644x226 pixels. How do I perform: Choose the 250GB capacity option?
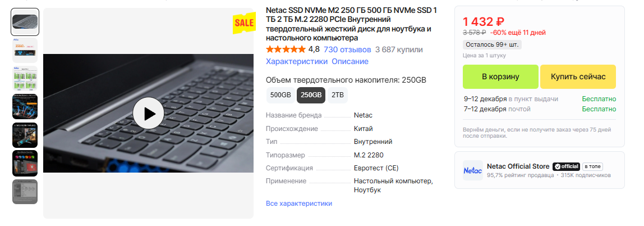pyautogui.click(x=311, y=95)
